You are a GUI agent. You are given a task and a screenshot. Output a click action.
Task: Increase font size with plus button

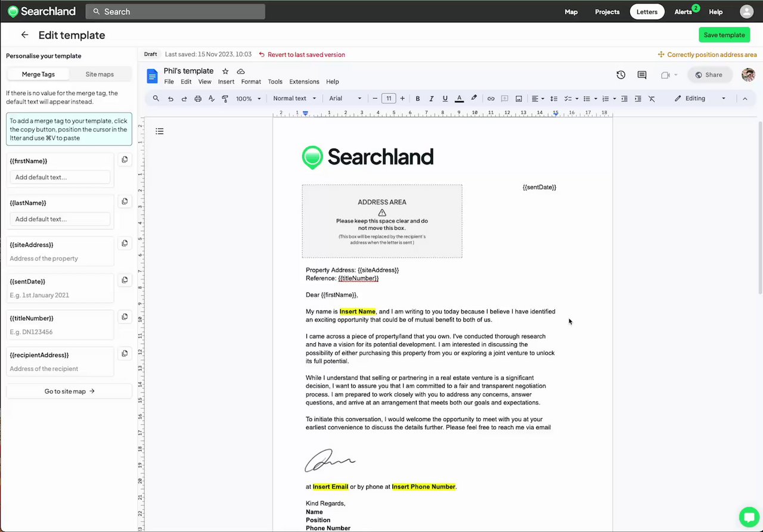402,98
